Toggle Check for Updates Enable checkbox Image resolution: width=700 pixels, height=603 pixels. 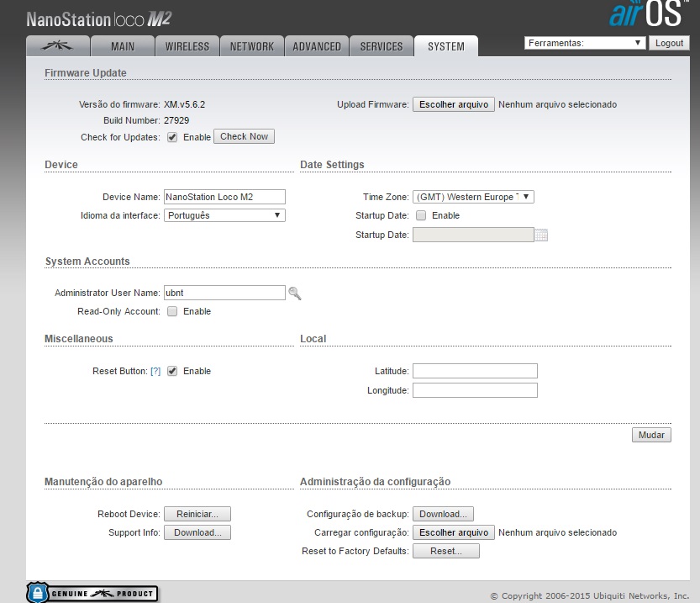(x=172, y=137)
